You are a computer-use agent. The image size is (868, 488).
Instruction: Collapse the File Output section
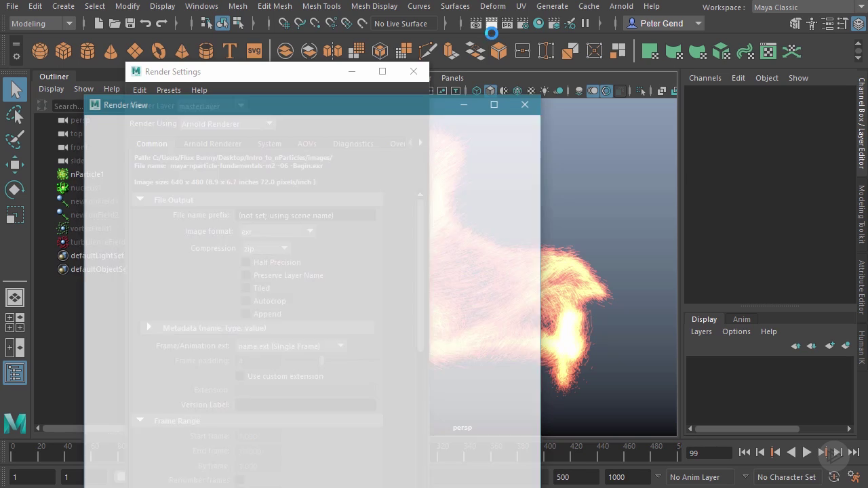pos(140,199)
